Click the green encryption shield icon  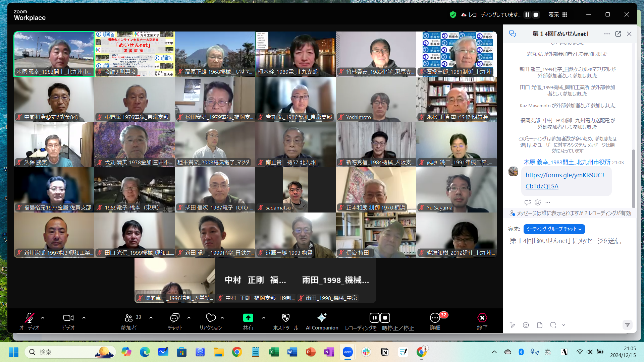(453, 15)
